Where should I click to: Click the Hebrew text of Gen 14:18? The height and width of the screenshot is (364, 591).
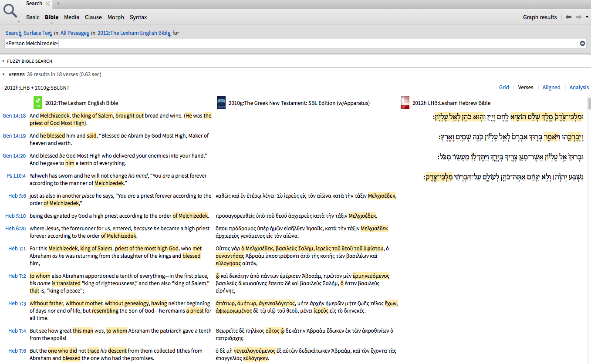coord(508,118)
